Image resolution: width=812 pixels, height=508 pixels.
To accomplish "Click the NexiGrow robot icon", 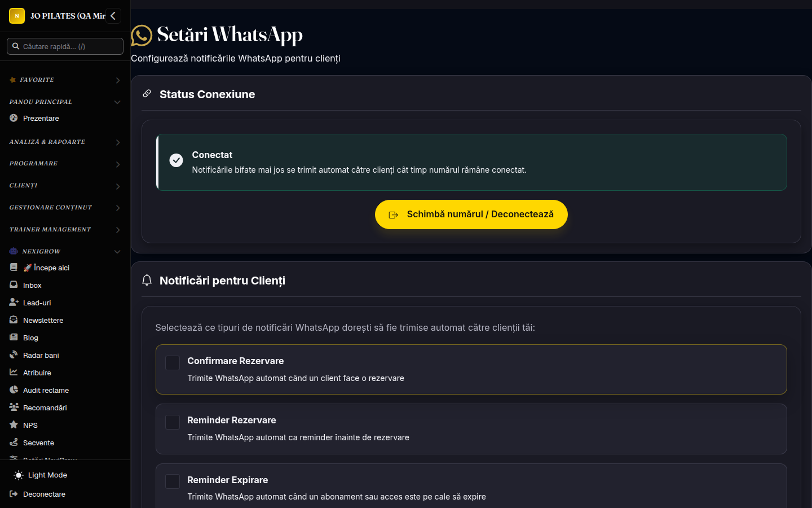I will pos(14,251).
